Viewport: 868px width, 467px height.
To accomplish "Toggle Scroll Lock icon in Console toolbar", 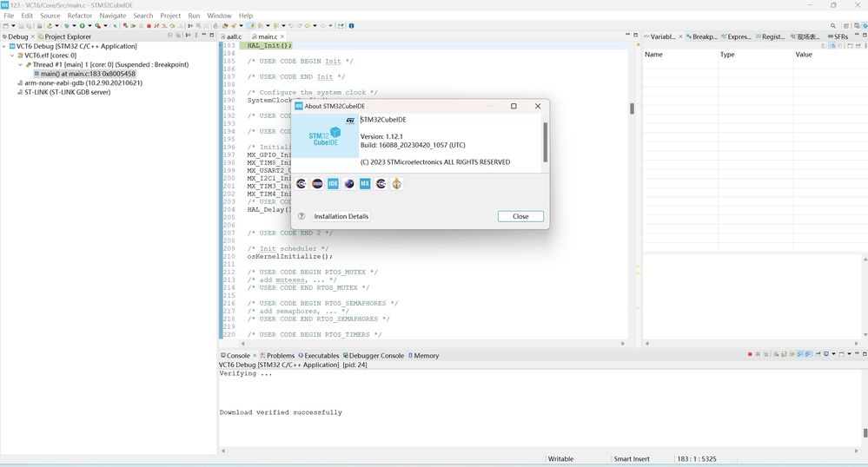I will [x=784, y=354].
